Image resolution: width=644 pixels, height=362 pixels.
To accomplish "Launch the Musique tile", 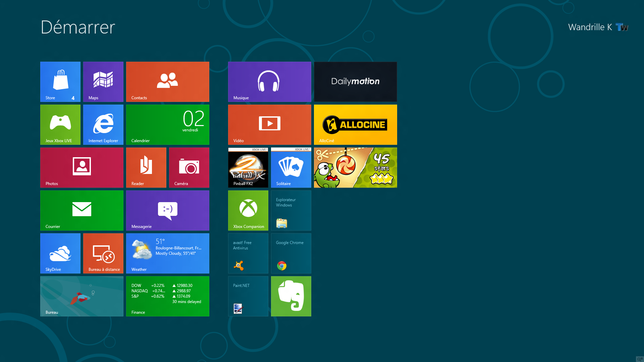I will (270, 82).
